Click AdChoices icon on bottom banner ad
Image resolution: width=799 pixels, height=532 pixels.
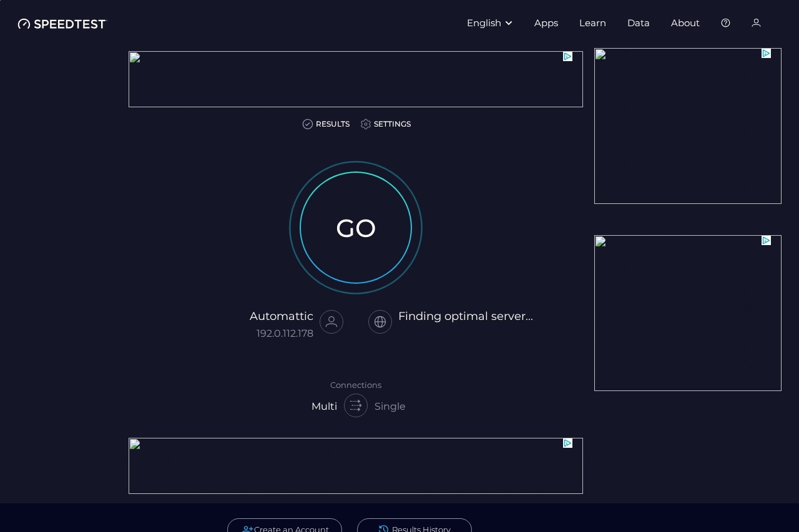click(x=568, y=443)
